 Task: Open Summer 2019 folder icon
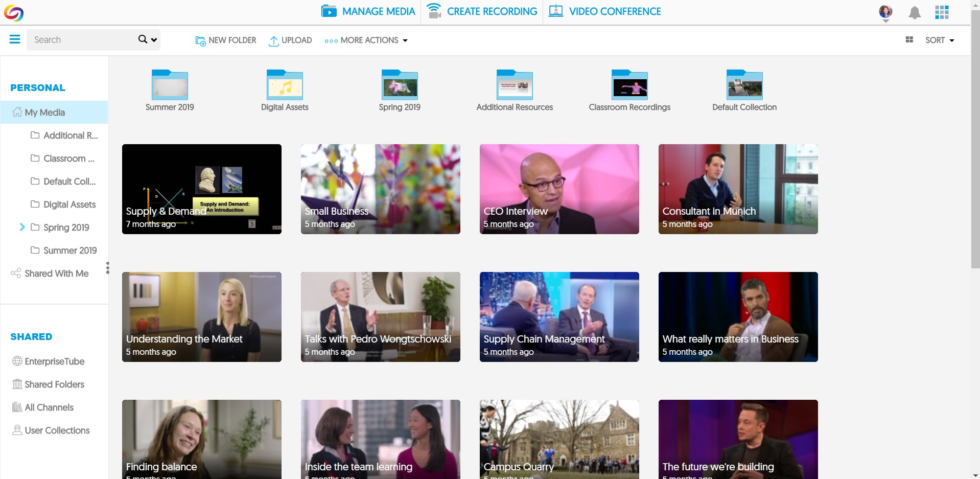(170, 84)
